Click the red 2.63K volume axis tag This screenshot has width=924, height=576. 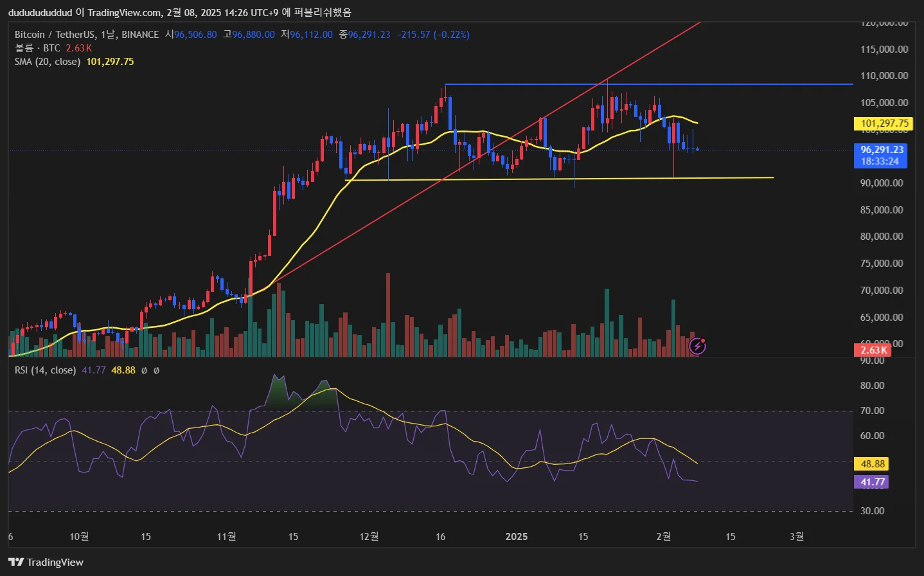click(873, 350)
